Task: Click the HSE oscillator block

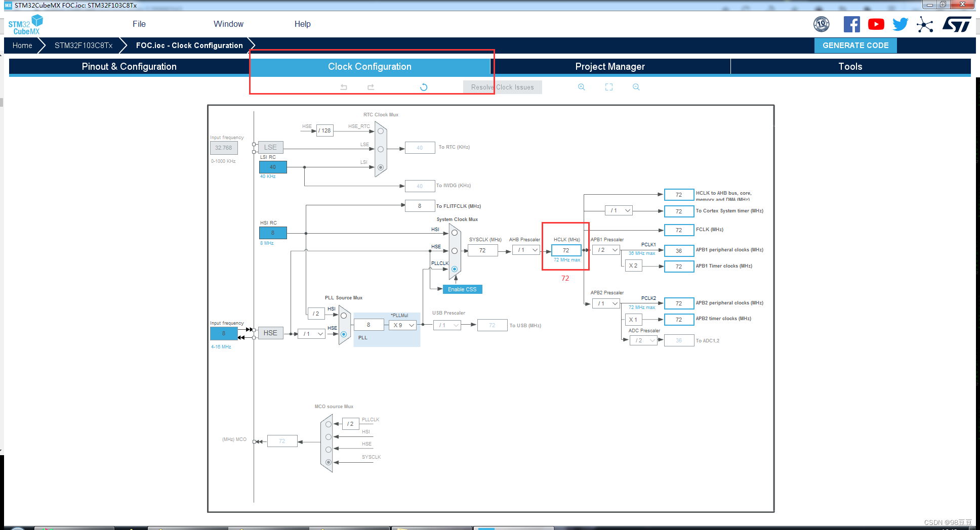Action: click(270, 333)
